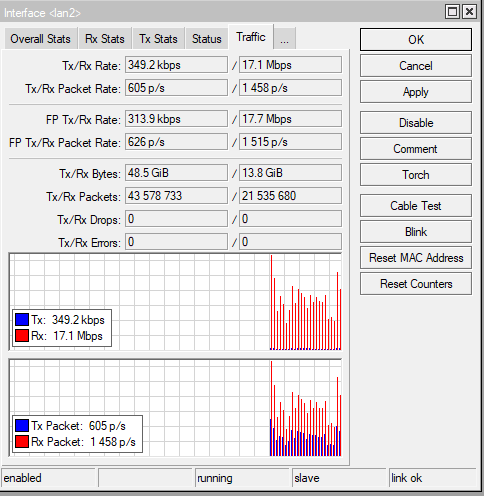
Task: Select the Traffic tab
Action: click(x=251, y=37)
